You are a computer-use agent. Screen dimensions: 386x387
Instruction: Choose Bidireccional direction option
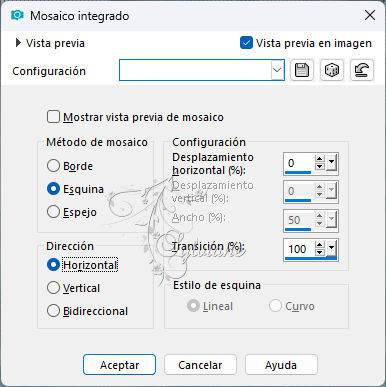point(53,311)
